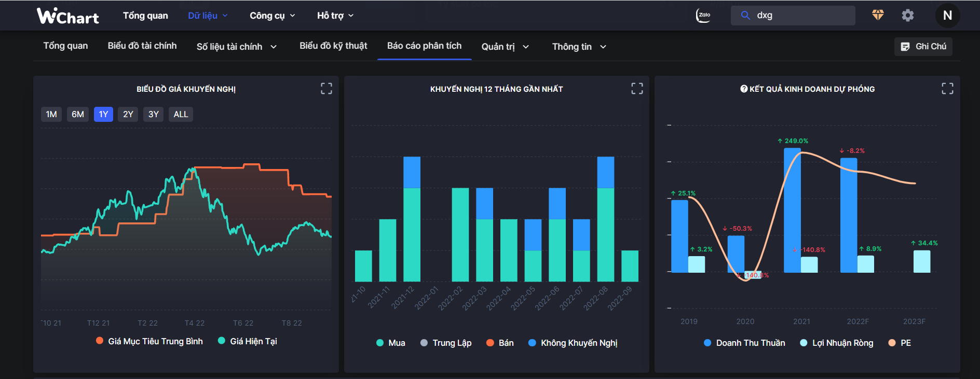Hide the Doanh Thu Thuần series
980x379 pixels.
744,343
